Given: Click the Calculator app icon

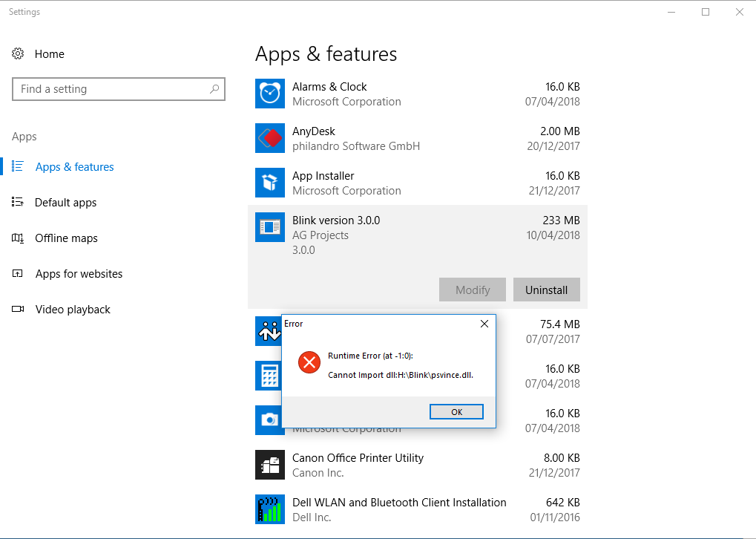Looking at the screenshot, I should coord(268,376).
